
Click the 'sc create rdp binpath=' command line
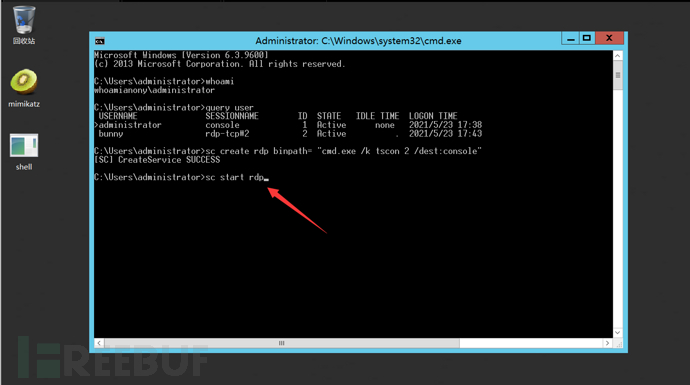[x=288, y=151]
